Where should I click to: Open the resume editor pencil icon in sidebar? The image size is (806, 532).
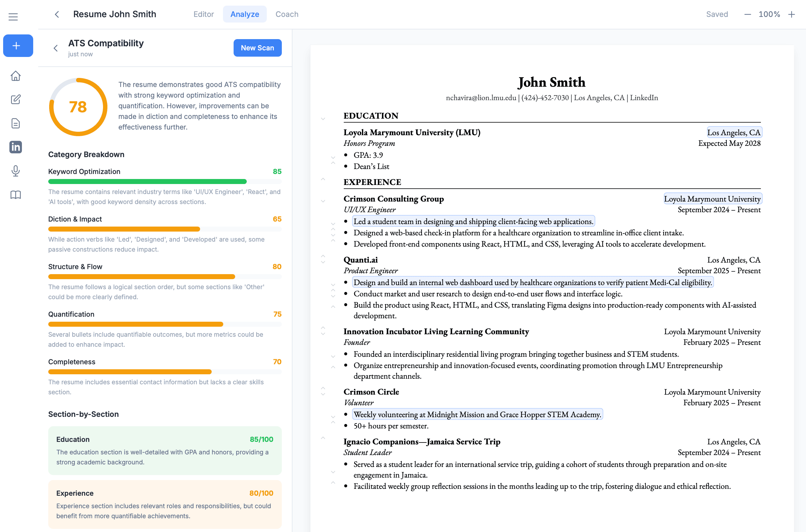click(x=15, y=100)
